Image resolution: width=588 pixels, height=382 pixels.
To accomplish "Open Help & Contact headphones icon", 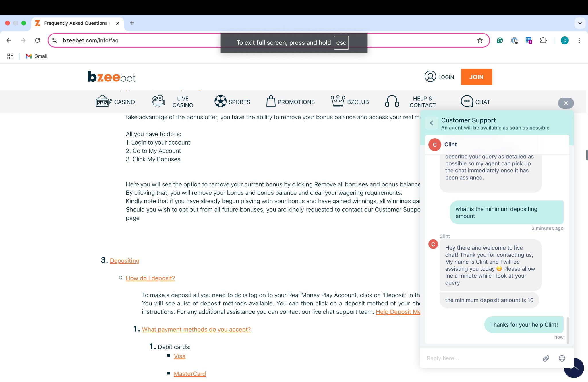I will pyautogui.click(x=392, y=101).
